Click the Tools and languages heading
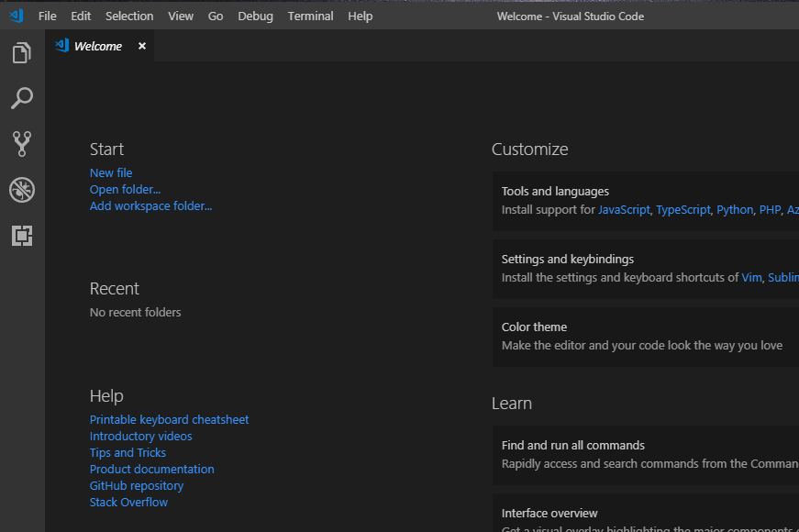 point(555,191)
